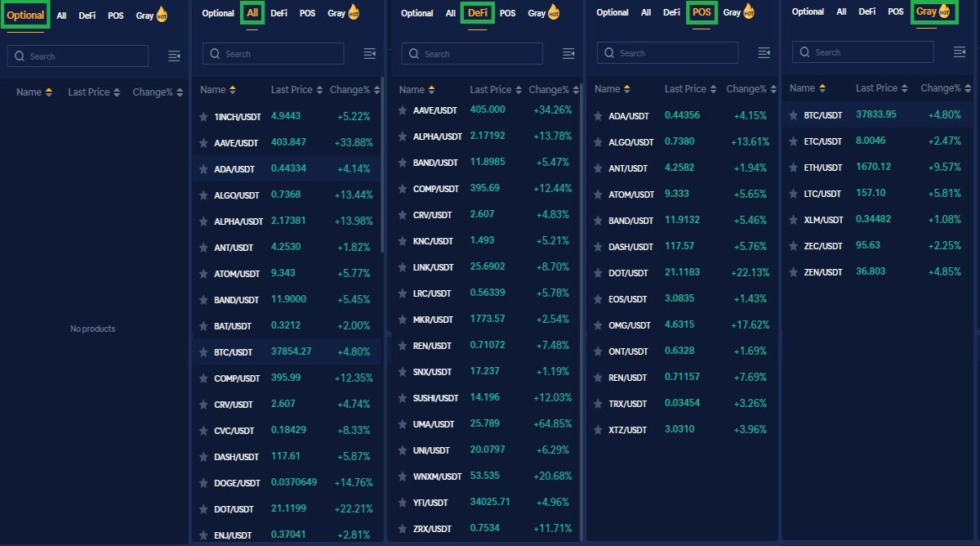Star AAVE/USDT priced 403.847
The width and height of the screenshot is (980, 546).
tap(203, 143)
